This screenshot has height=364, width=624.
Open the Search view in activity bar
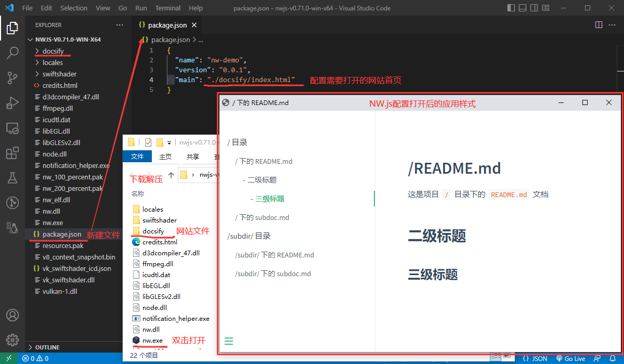tap(12, 53)
